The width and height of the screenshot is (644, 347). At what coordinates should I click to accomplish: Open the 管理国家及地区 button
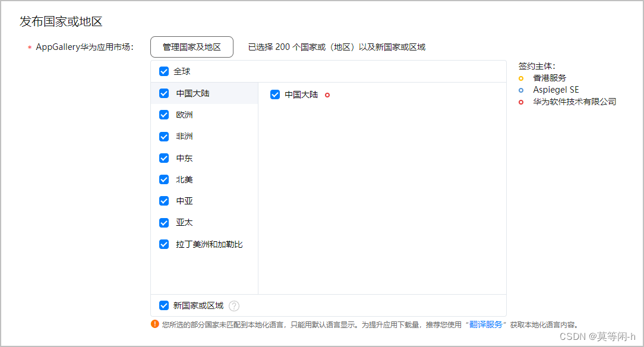(192, 47)
